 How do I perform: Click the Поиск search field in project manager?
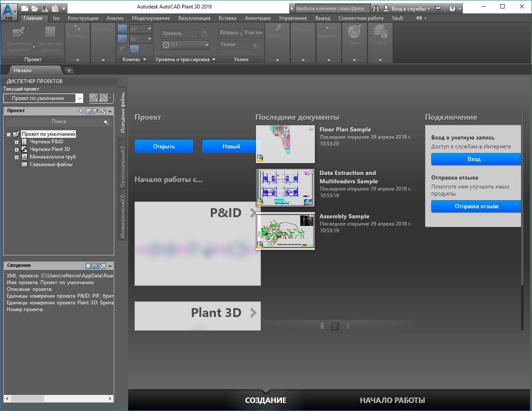[x=59, y=121]
